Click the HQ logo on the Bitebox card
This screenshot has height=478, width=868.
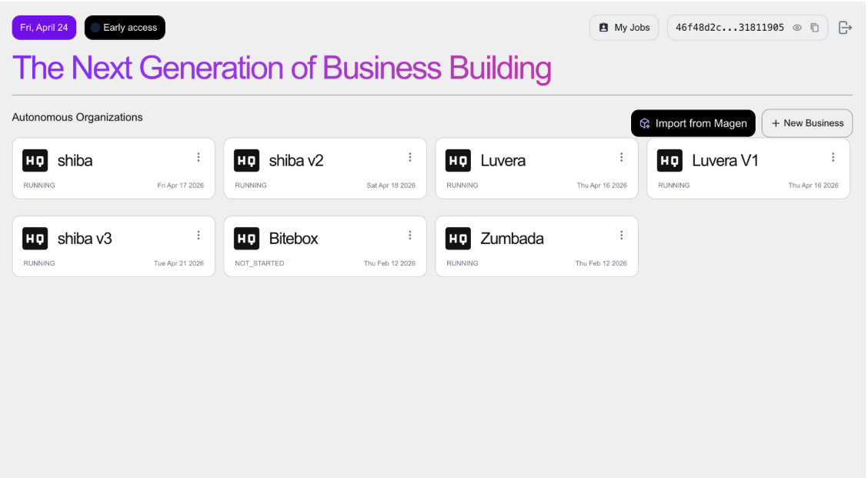click(246, 239)
